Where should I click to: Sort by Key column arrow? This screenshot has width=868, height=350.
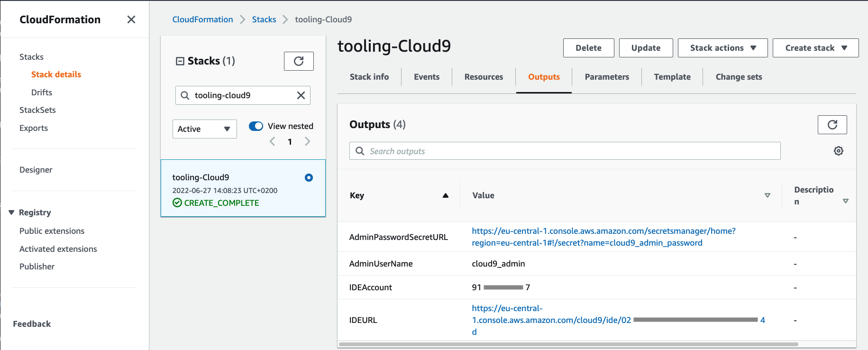click(445, 195)
